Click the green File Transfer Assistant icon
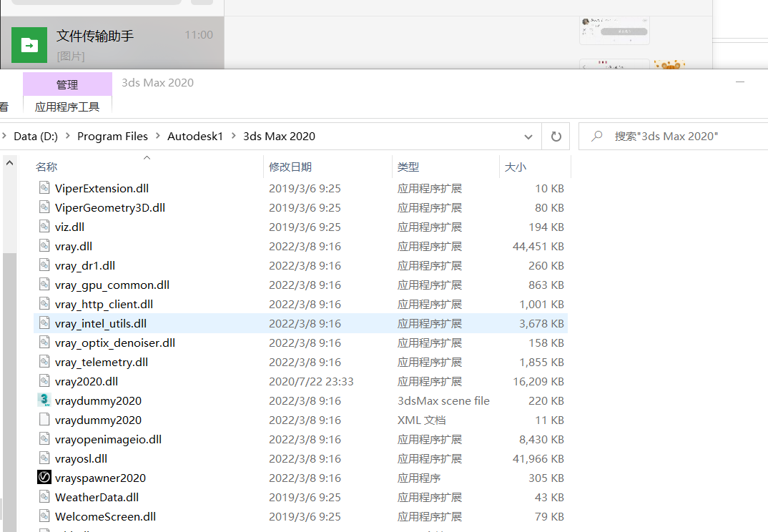The width and height of the screenshot is (768, 532). (29, 45)
